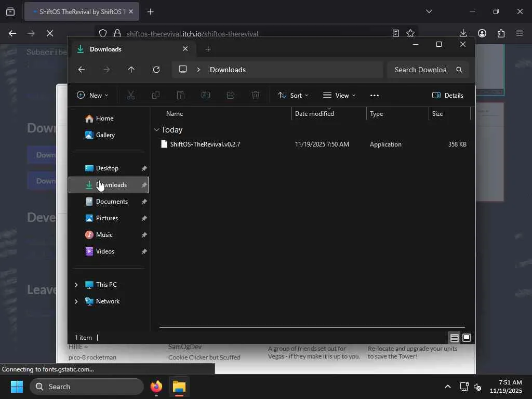Sort files by Size column header
Screen dimensions: 532x399
(x=437, y=114)
